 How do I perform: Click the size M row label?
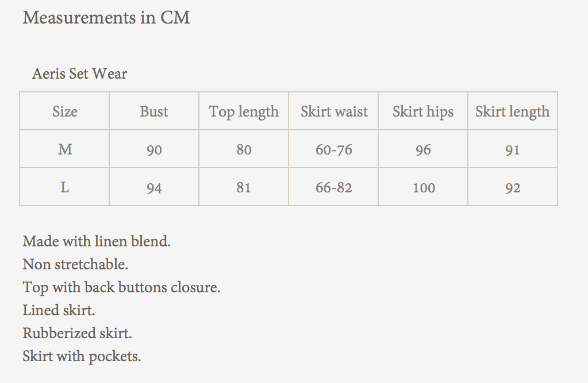point(65,149)
